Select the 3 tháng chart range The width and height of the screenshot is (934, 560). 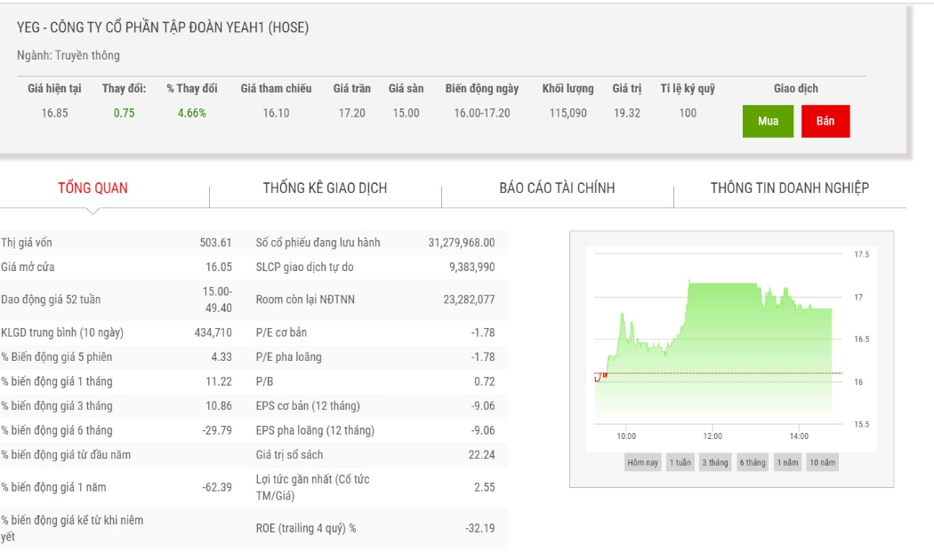pyautogui.click(x=715, y=462)
